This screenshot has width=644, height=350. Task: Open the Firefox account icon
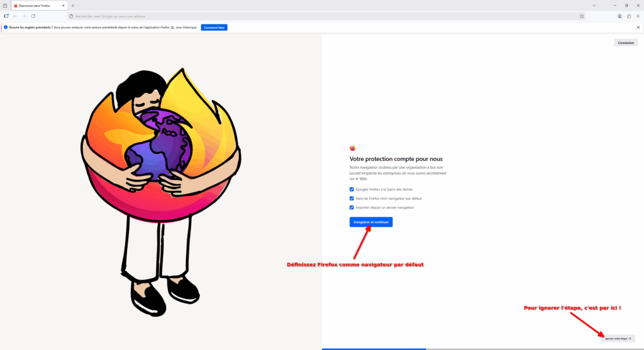(x=619, y=16)
